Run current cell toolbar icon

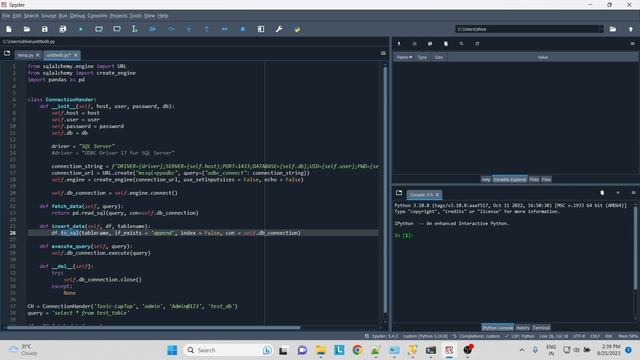99,29
